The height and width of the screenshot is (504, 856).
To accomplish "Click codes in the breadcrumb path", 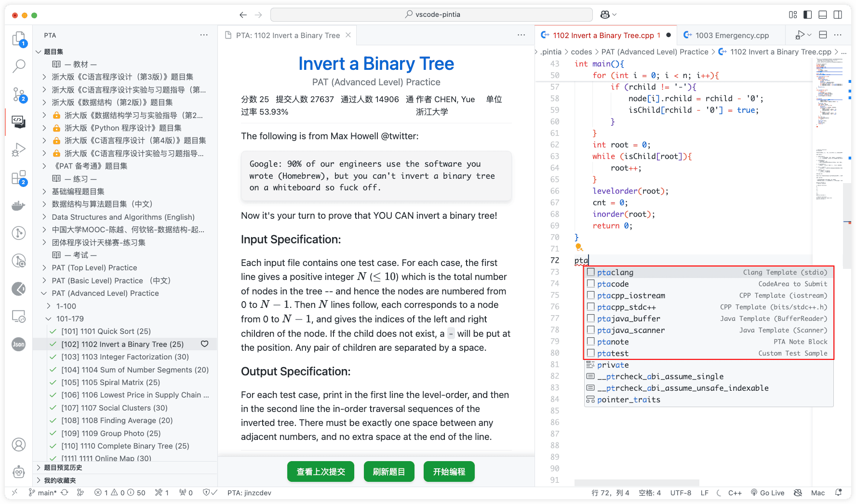I will pos(581,52).
